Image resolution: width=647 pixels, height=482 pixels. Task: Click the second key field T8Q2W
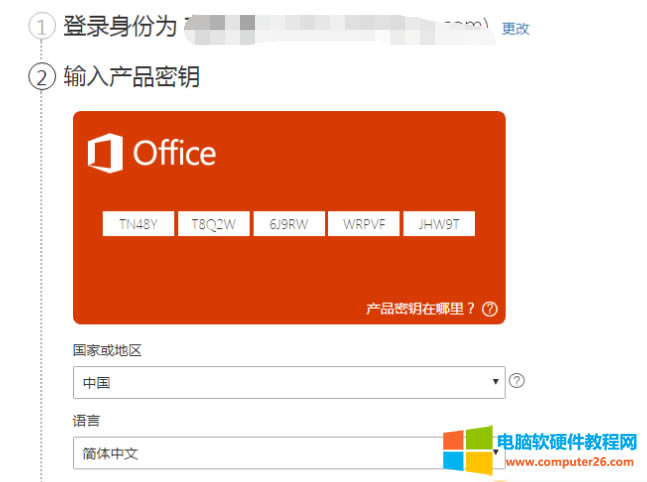click(x=214, y=225)
